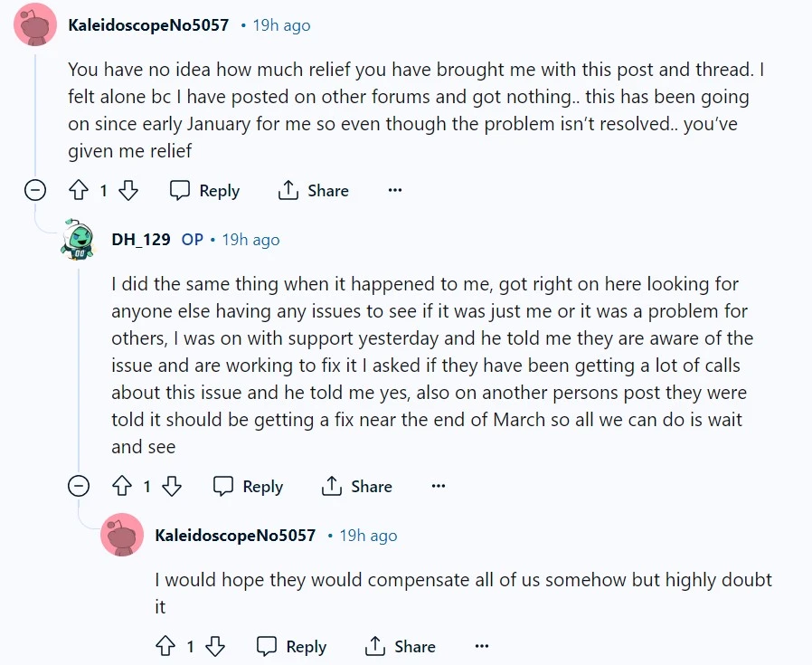Image resolution: width=812 pixels, height=665 pixels.
Task: Reply to KaleidoscopeNo5057's top comment
Action: click(x=205, y=191)
